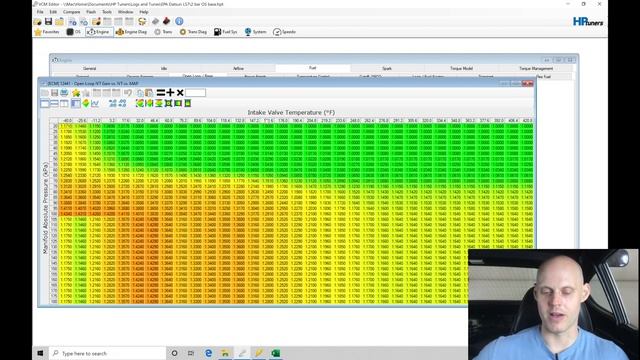
Task: Click the value entry field in table toolbar
Action: pyautogui.click(x=196, y=93)
